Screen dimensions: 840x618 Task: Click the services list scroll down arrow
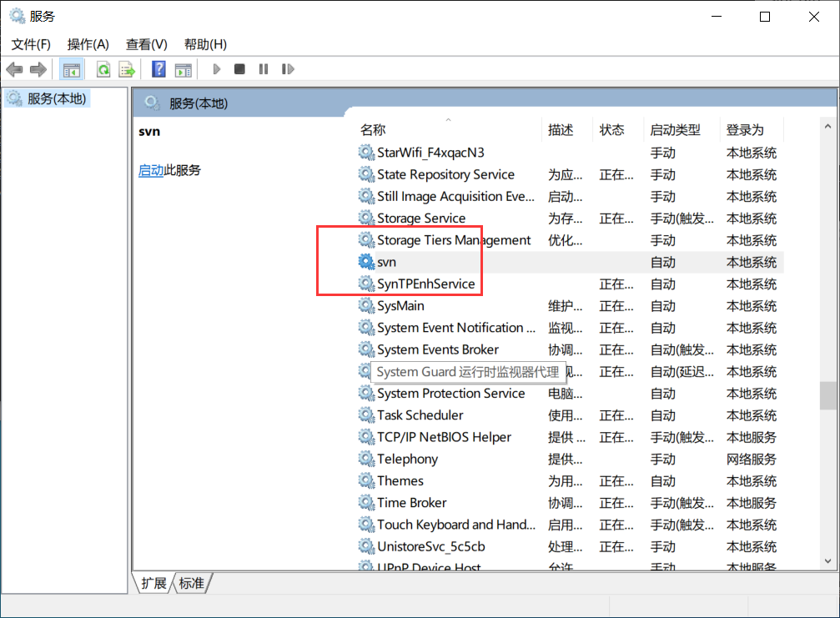coord(827,560)
